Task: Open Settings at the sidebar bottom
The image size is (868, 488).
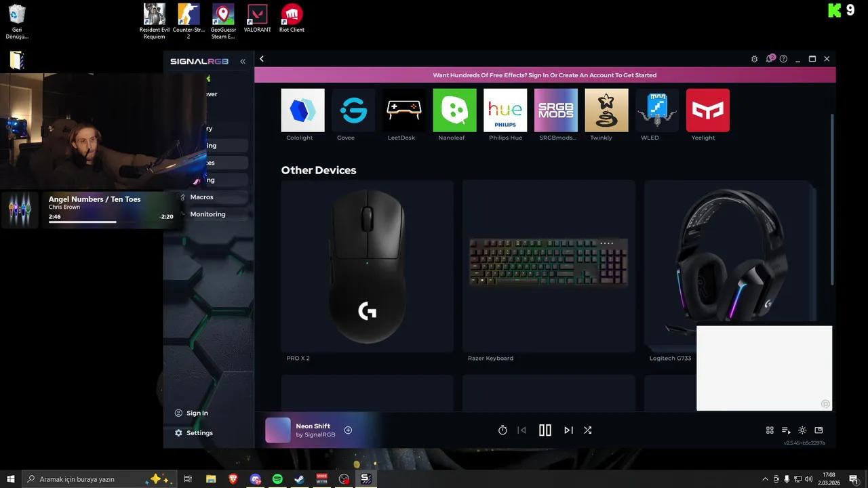Action: [x=199, y=432]
